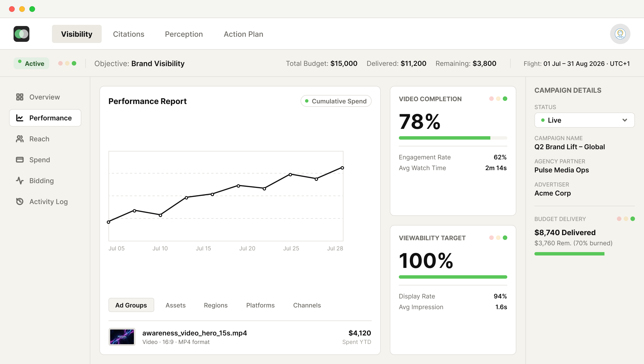Open the awareness video thumbnail
This screenshot has height=364, width=644.
[122, 337]
